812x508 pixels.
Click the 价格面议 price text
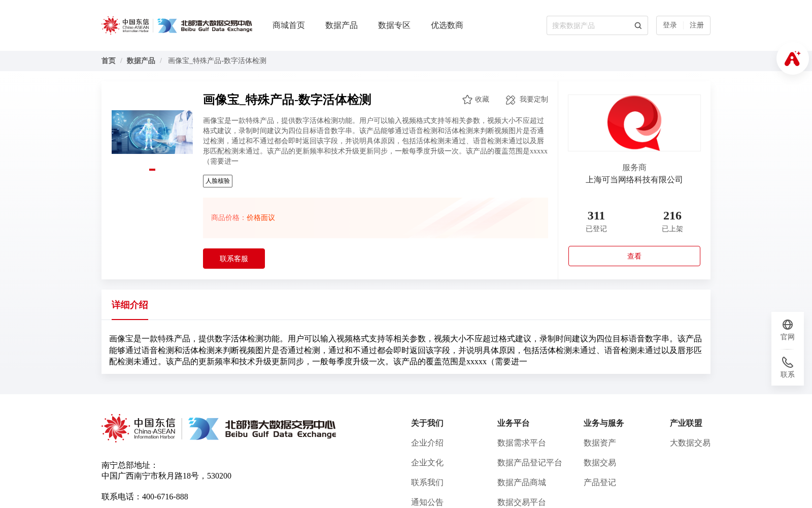(261, 218)
